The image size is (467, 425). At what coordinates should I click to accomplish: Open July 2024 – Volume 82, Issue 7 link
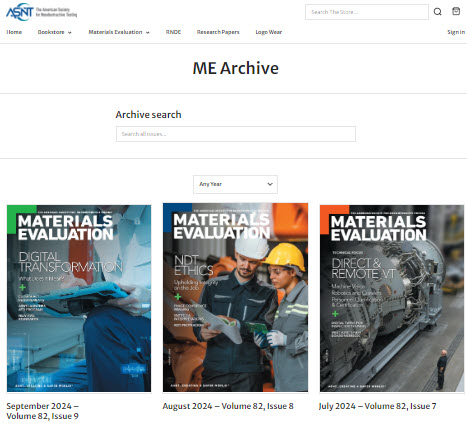[x=377, y=406]
